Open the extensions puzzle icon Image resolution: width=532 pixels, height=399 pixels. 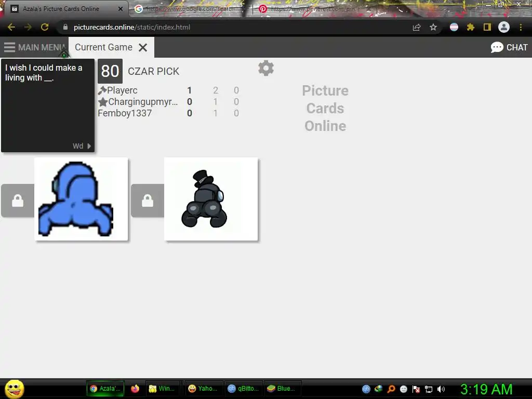471,27
